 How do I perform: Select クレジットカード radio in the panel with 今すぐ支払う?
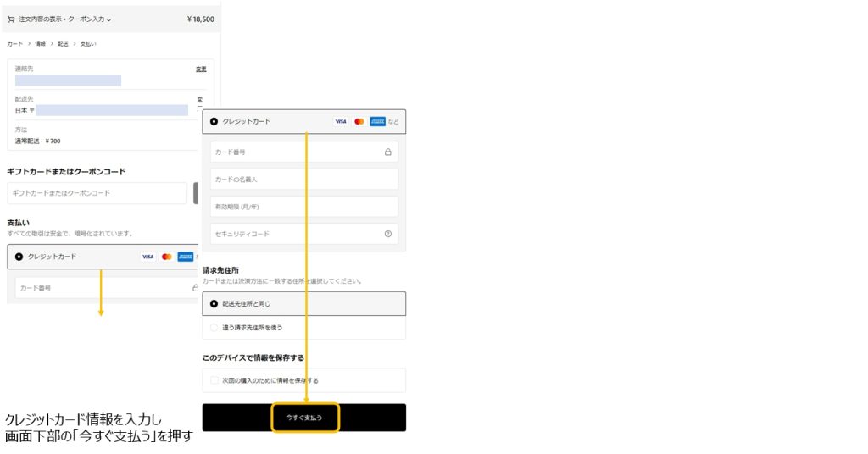click(x=214, y=122)
